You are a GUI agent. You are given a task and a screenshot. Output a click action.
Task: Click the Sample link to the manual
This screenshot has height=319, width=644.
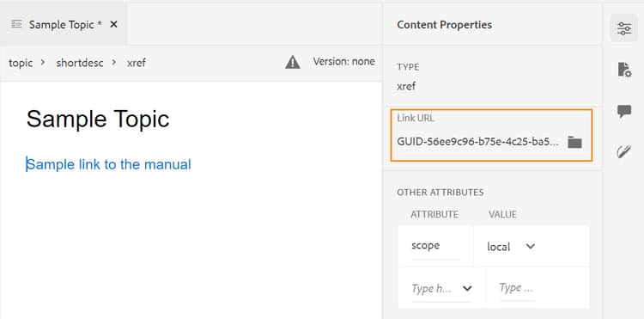109,164
